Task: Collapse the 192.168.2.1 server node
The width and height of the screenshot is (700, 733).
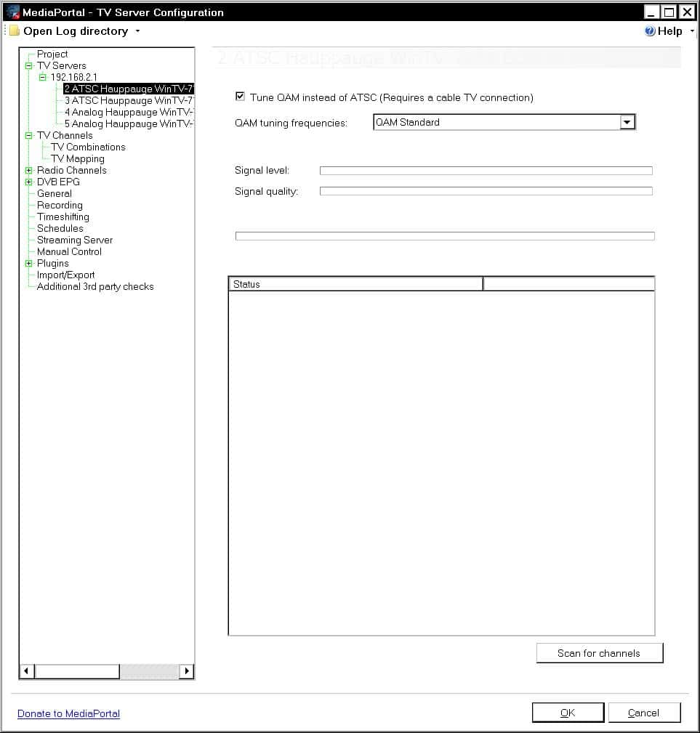Action: 43,78
